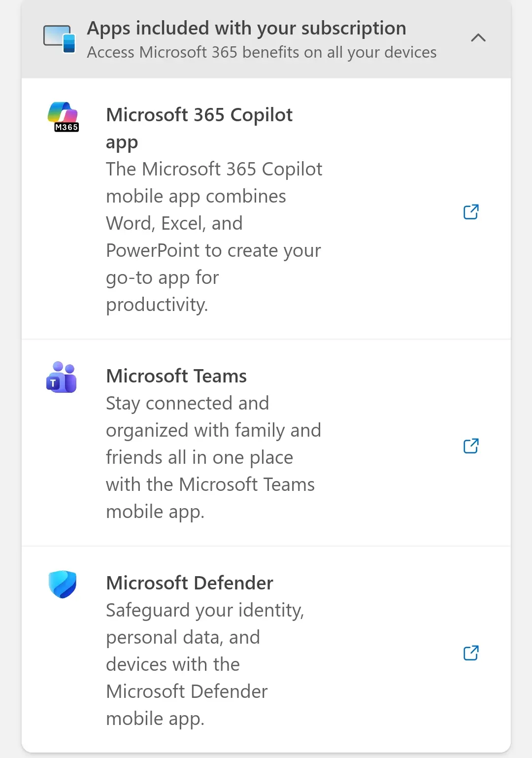The image size is (532, 758).
Task: Select the Microsoft Defender title text
Action: (x=190, y=583)
